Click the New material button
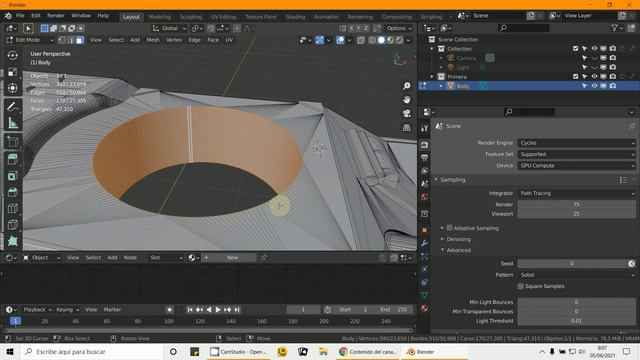 pyautogui.click(x=232, y=258)
